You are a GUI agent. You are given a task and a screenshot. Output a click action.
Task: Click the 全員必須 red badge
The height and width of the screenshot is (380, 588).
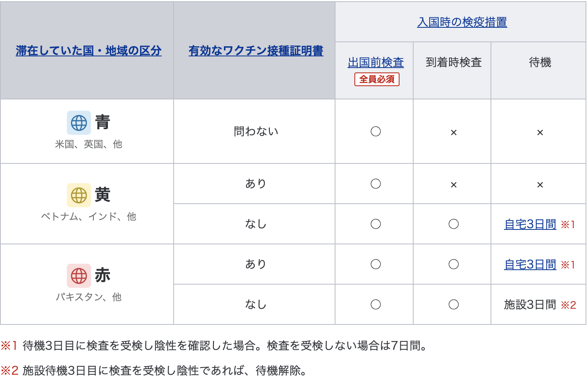[377, 79]
